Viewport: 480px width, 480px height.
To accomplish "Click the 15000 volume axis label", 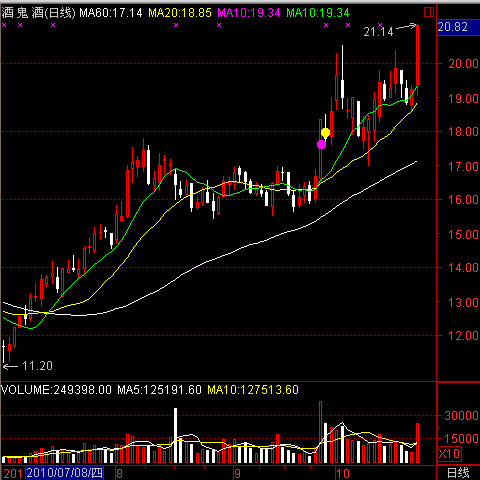I will [462, 439].
